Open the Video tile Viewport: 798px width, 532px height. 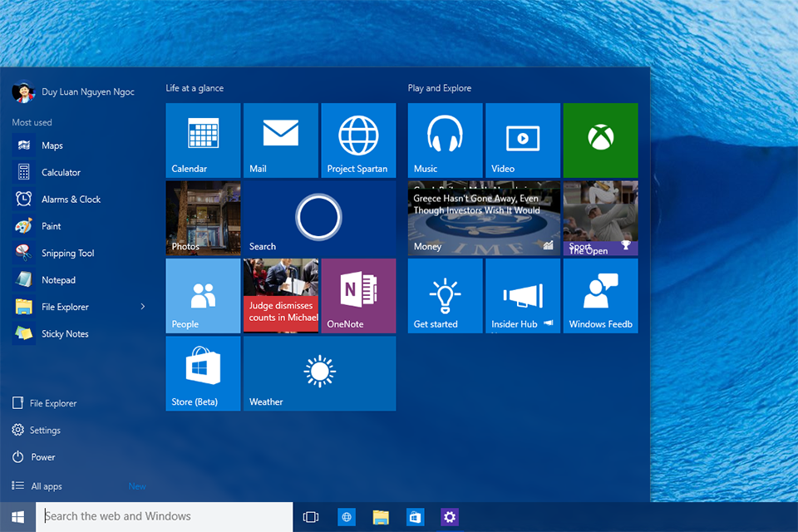(522, 140)
